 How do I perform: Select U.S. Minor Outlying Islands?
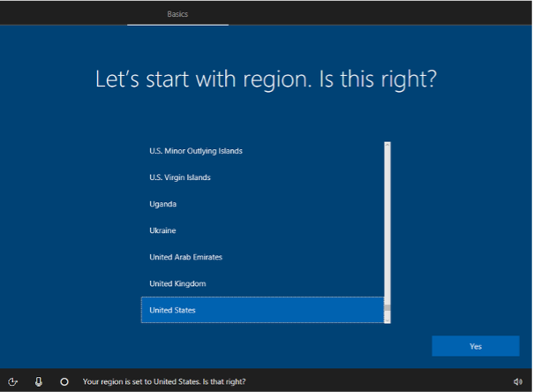pyautogui.click(x=262, y=151)
